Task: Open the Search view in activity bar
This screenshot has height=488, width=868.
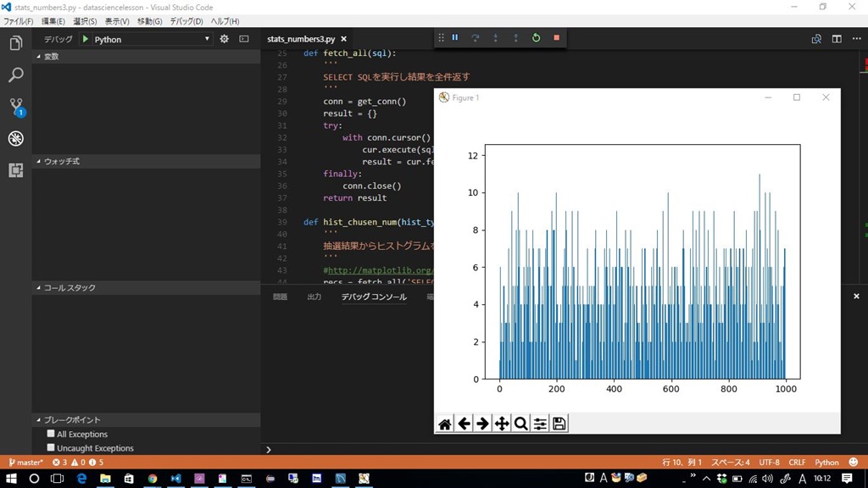Action: click(x=15, y=75)
